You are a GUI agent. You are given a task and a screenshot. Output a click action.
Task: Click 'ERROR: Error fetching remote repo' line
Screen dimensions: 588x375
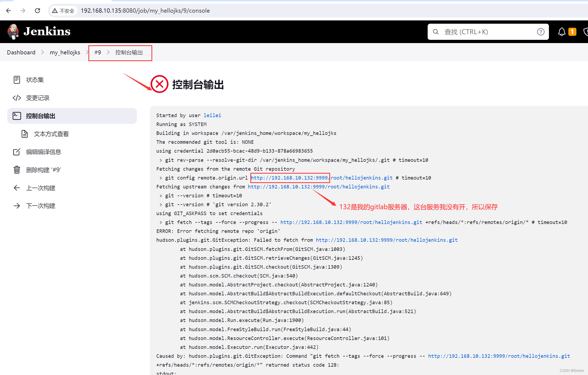click(x=218, y=231)
